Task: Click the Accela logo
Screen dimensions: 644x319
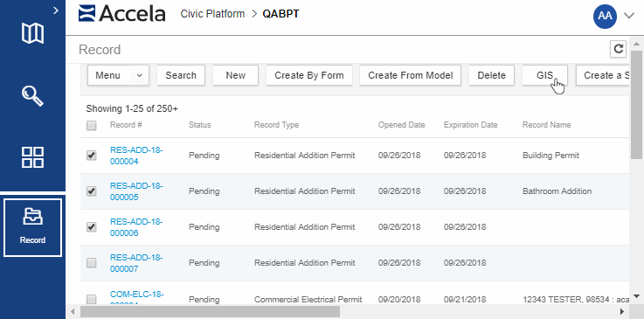Action: click(x=122, y=14)
